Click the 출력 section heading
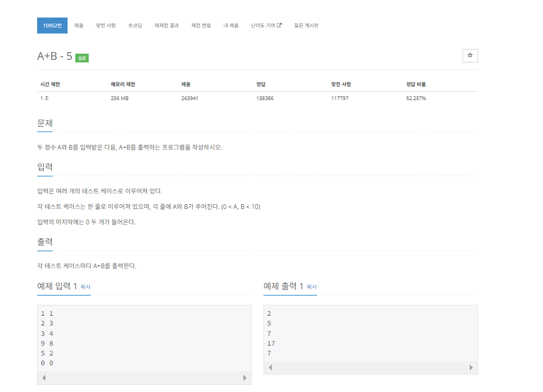543x392 pixels. coord(45,242)
